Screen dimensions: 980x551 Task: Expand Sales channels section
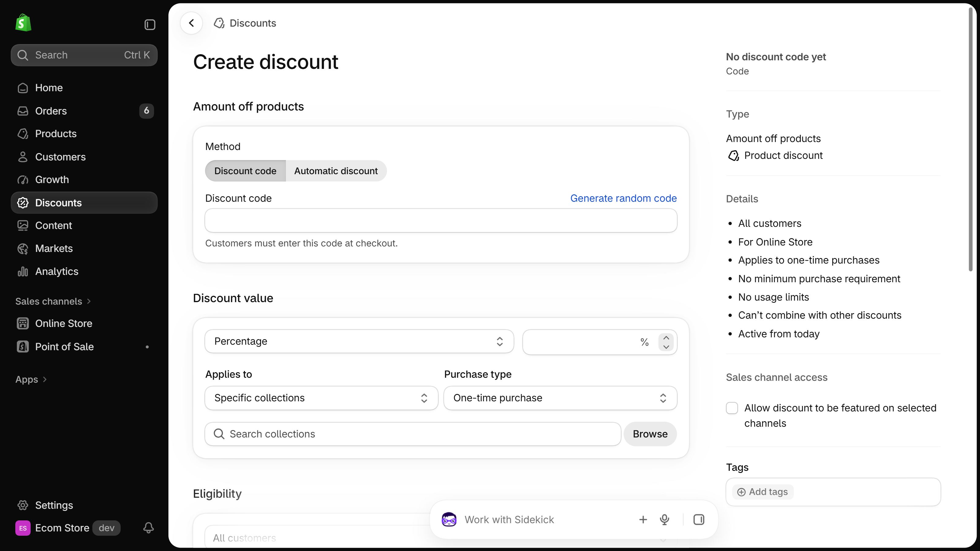click(x=53, y=301)
